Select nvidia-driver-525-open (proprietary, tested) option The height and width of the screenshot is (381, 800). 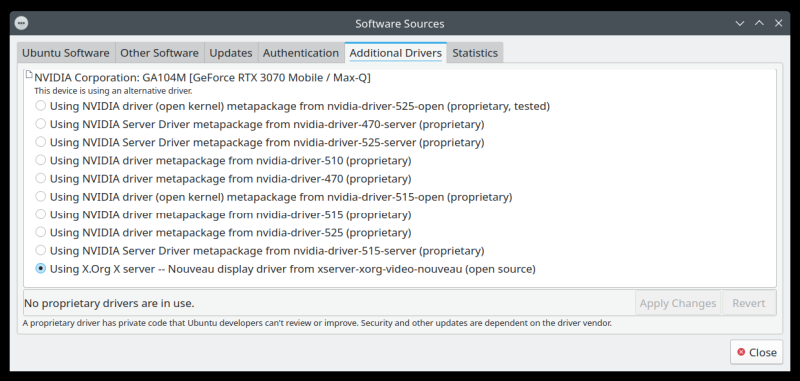click(x=292, y=106)
